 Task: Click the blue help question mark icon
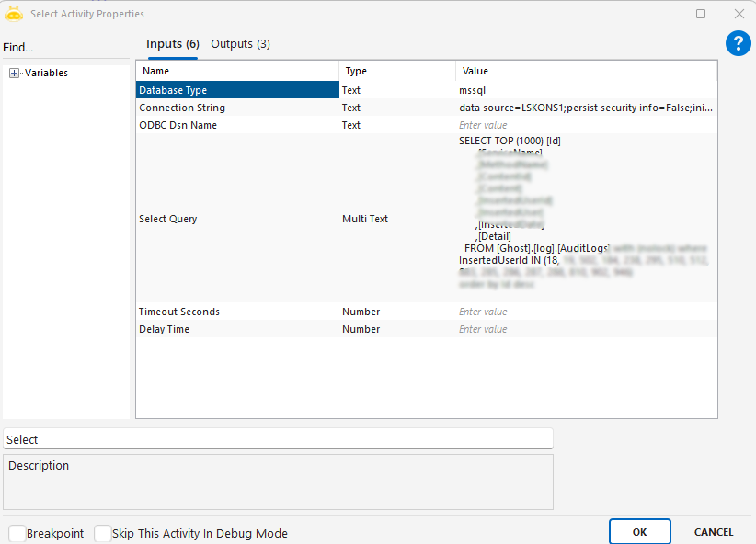(738, 43)
